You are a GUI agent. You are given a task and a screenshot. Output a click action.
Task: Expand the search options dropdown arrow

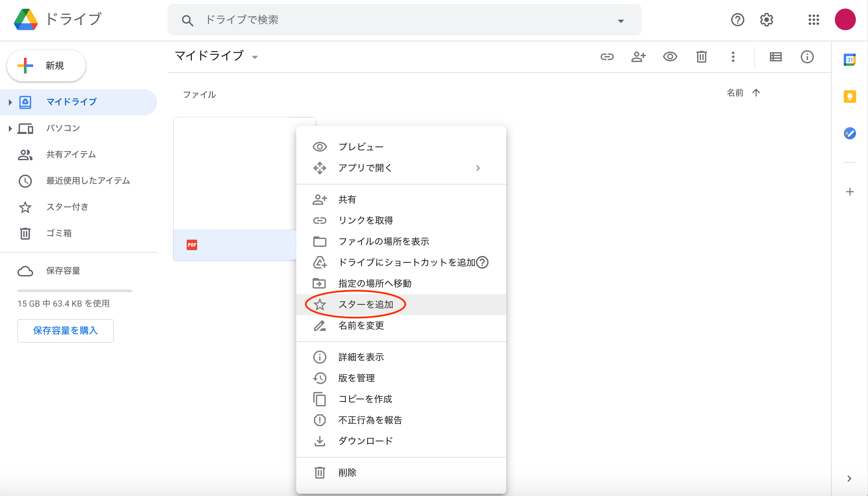pos(621,21)
